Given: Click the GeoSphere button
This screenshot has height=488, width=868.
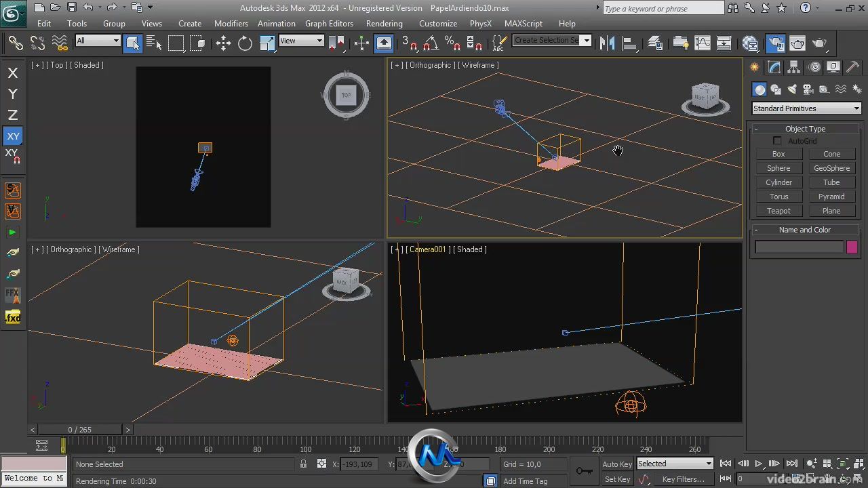Looking at the screenshot, I should (x=831, y=168).
